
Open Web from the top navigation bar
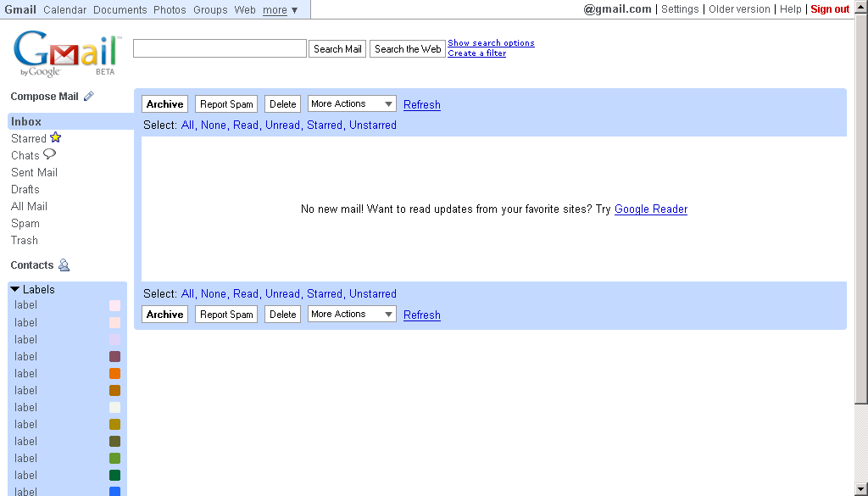(x=245, y=10)
